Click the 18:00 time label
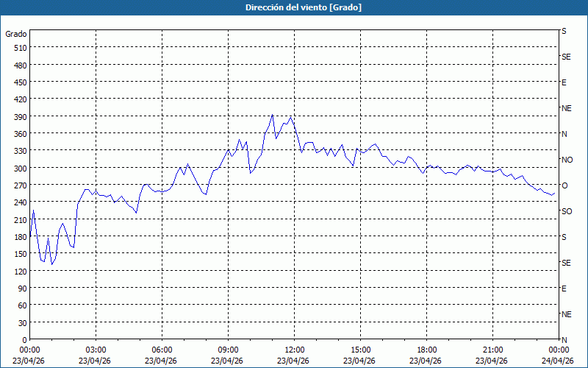Viewport: 588px width, 368px height. (426, 350)
